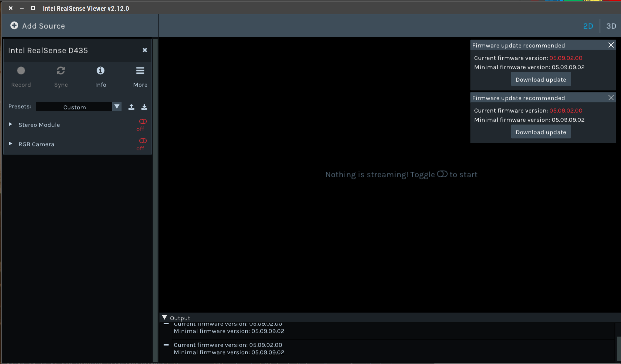
Task: Expand the Stereo Module section
Action: (11, 124)
